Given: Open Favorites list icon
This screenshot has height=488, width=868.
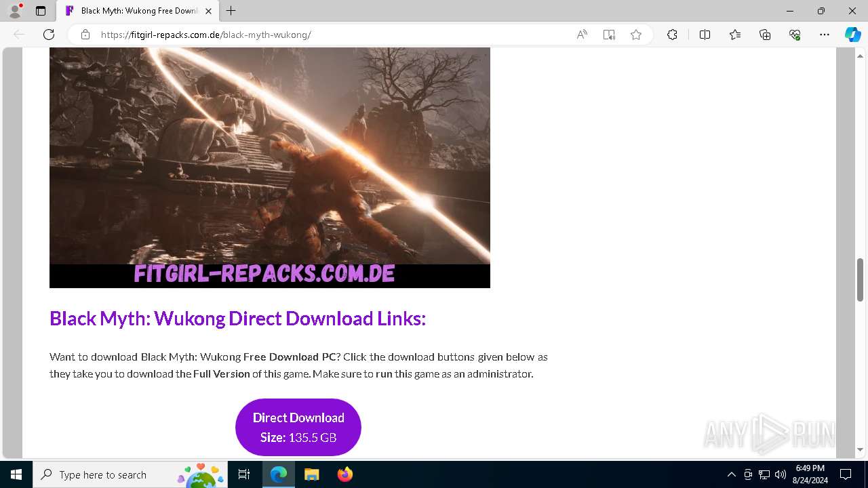Looking at the screenshot, I should point(735,35).
